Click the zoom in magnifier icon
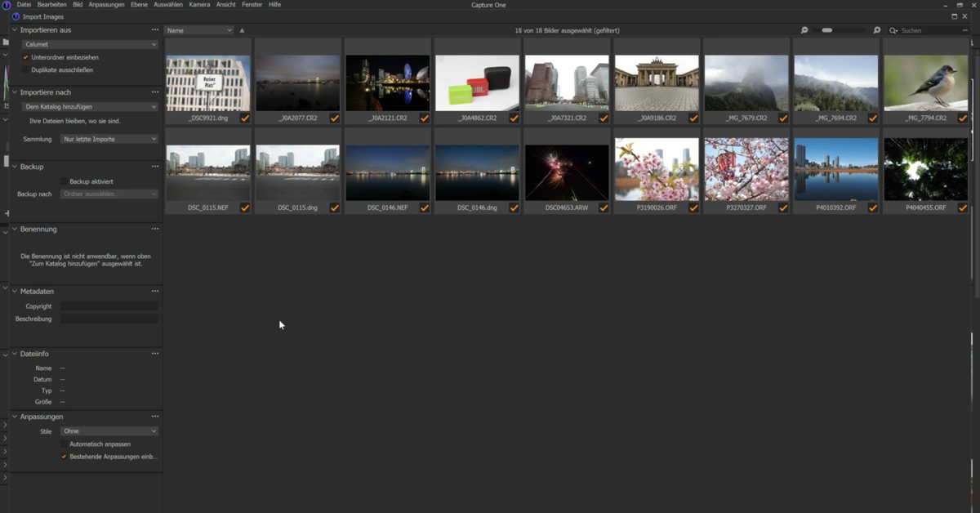Image resolution: width=980 pixels, height=513 pixels. 876,29
